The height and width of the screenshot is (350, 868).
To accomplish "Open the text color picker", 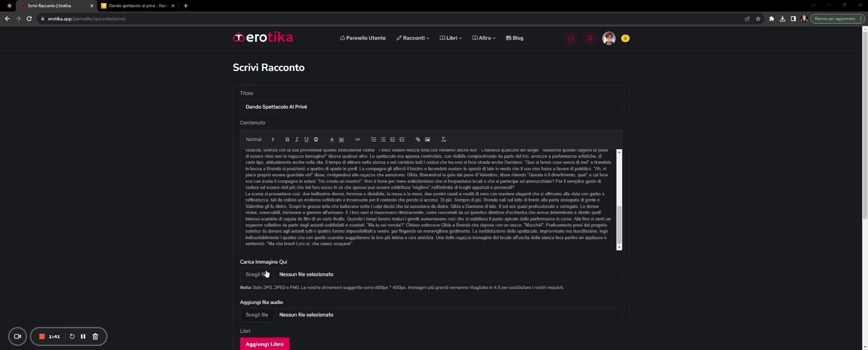I will click(x=331, y=140).
